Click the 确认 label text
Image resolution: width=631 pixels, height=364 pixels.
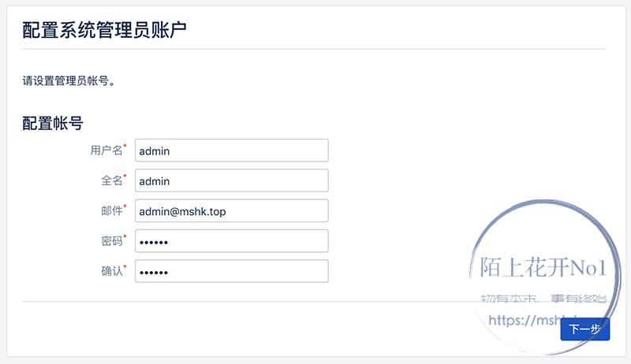click(x=112, y=271)
